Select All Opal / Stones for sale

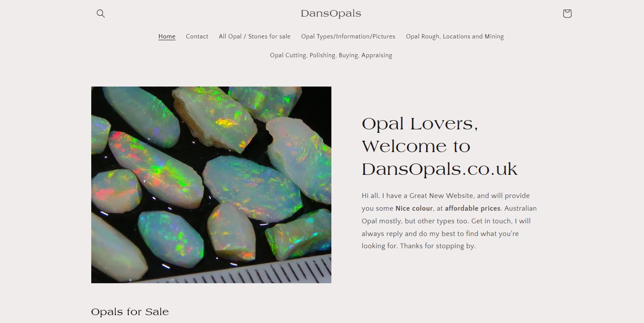[x=255, y=36]
